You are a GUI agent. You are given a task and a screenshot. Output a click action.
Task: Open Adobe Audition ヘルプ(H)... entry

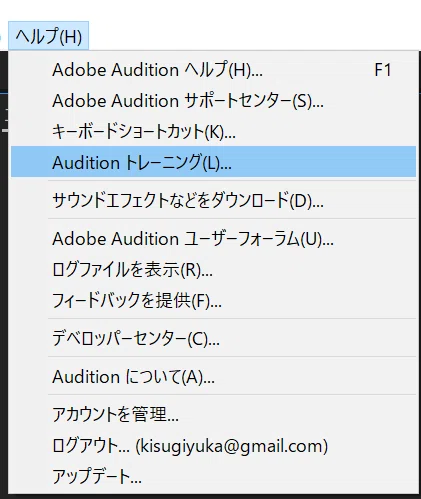point(213,70)
